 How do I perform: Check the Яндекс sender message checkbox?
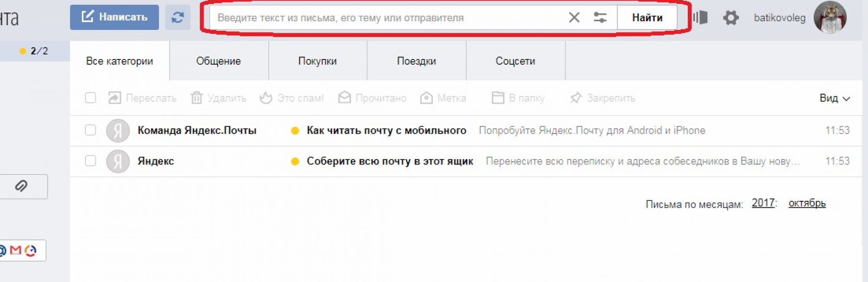click(x=91, y=161)
